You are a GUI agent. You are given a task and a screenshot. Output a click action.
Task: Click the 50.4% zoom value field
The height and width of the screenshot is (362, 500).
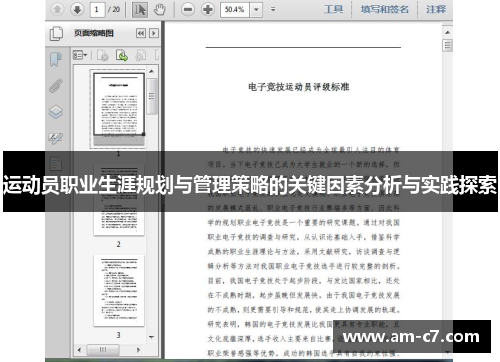point(235,9)
